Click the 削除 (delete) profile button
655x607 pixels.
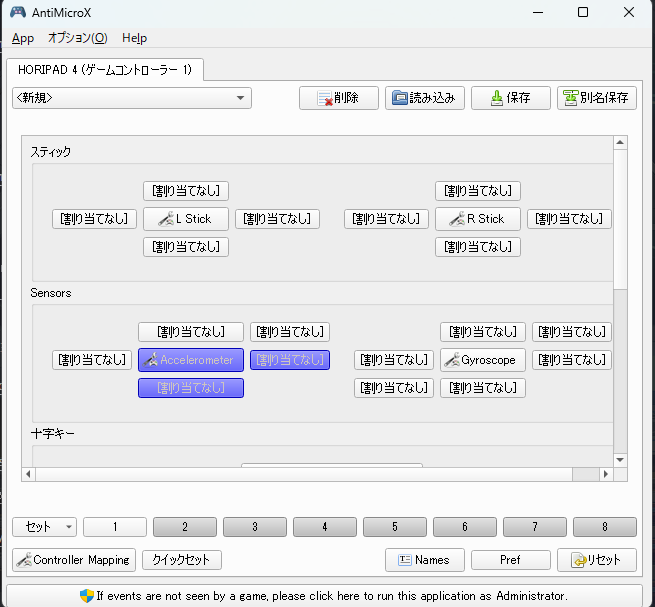tap(339, 98)
